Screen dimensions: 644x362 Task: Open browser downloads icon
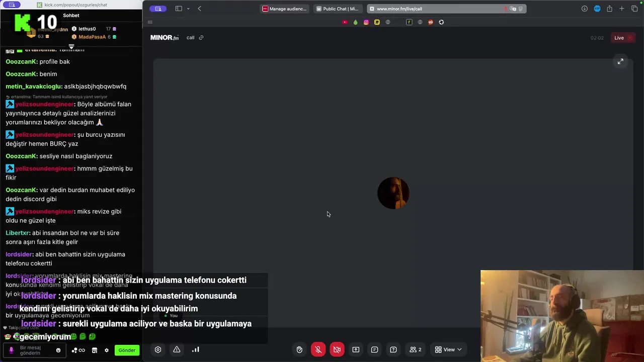point(584,9)
